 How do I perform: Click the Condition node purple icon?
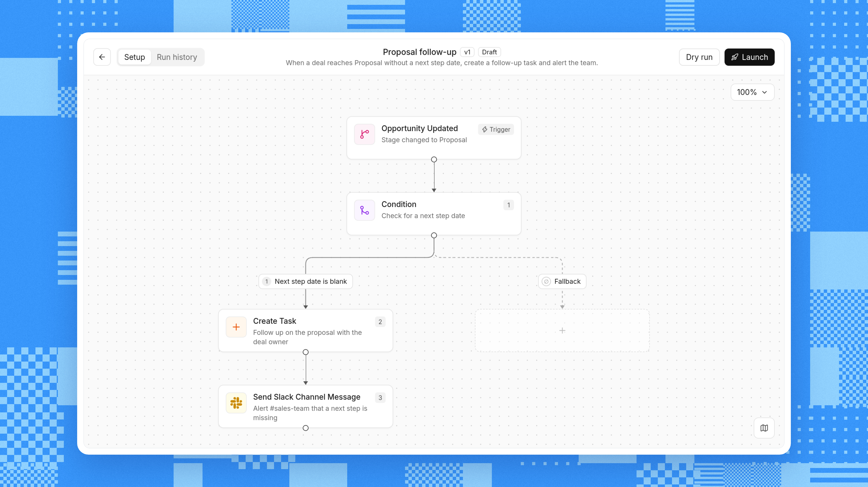click(364, 210)
